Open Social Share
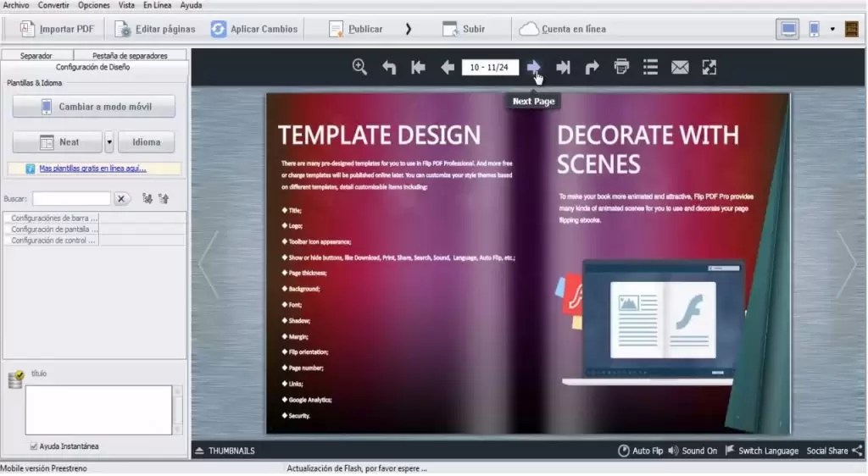Viewport: 868px width, 476px height. (834, 451)
